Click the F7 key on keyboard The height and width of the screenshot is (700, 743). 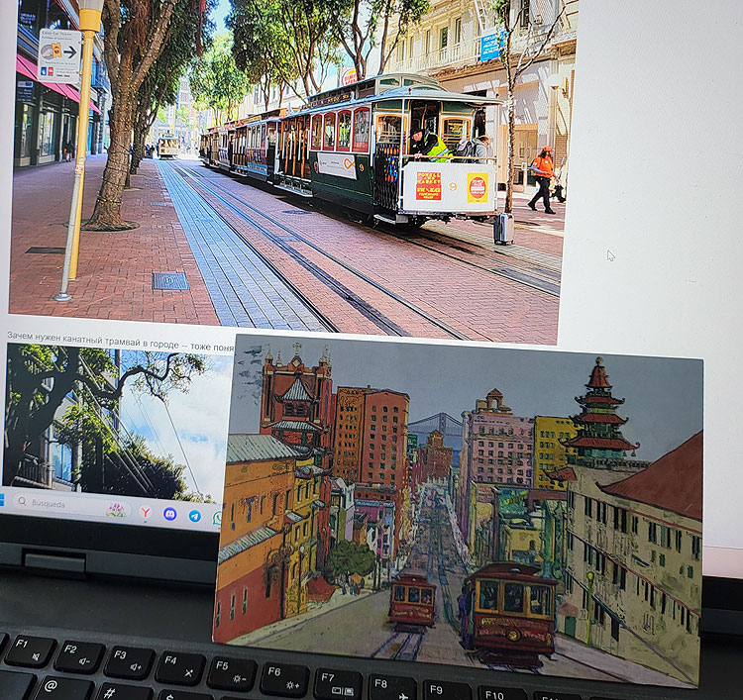pyautogui.click(x=338, y=683)
